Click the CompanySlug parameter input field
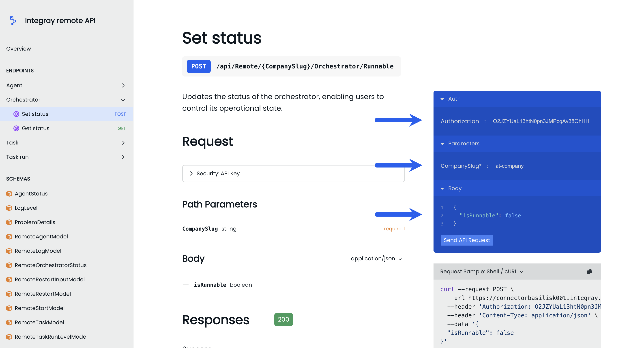Screen dimensions: 644x348 (509, 166)
